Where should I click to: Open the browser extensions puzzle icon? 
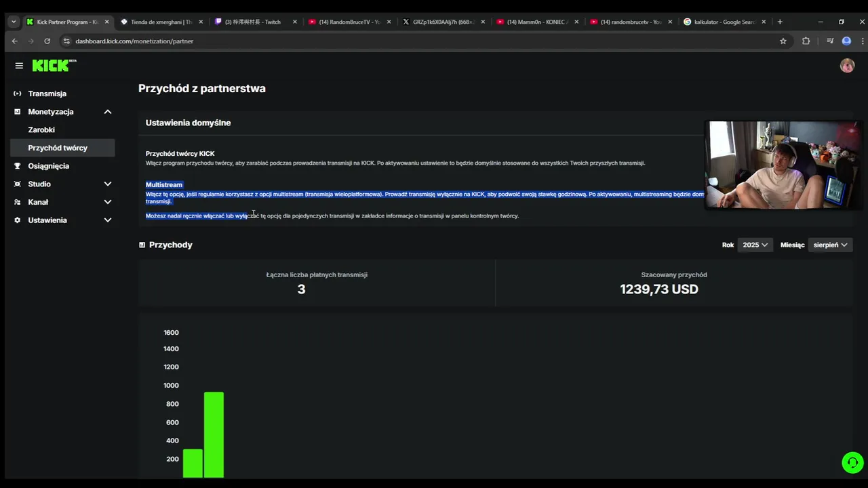(806, 41)
